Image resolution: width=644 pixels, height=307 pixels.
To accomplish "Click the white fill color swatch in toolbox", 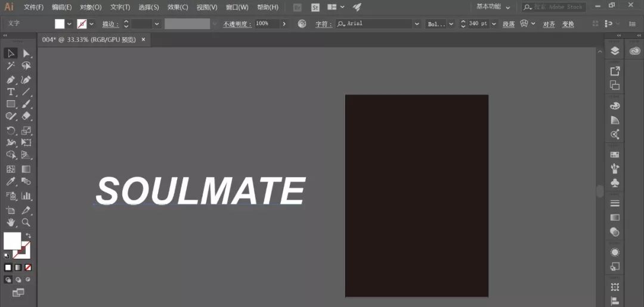I will point(11,240).
